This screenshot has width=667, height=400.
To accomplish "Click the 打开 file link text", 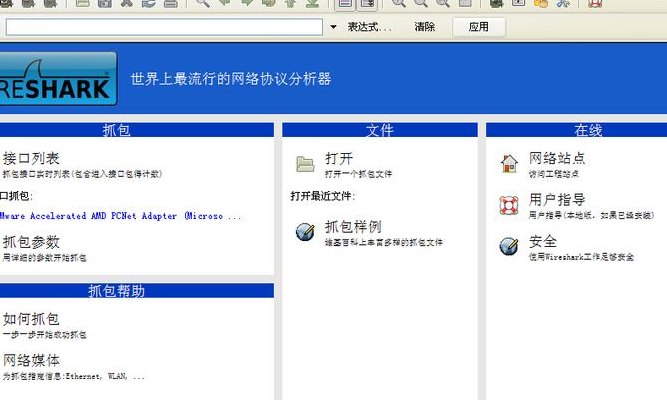I will coord(339,158).
